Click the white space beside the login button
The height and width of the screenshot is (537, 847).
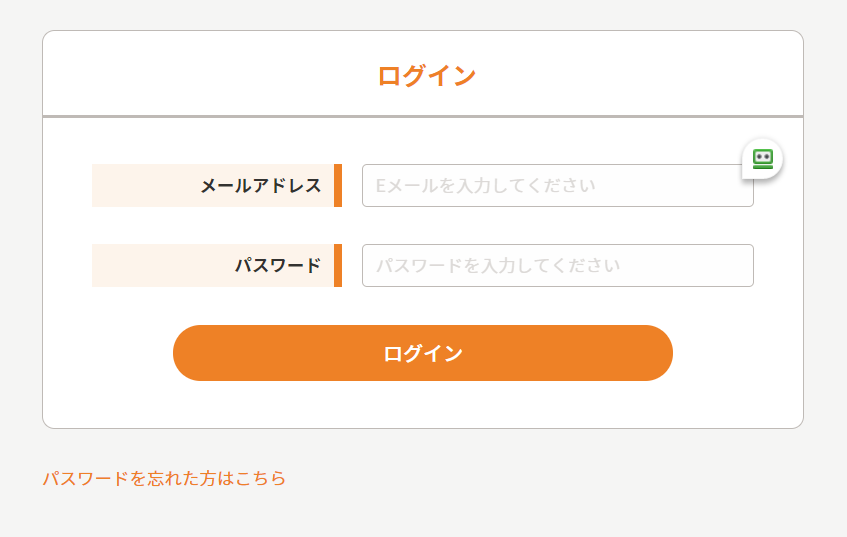tap(735, 353)
